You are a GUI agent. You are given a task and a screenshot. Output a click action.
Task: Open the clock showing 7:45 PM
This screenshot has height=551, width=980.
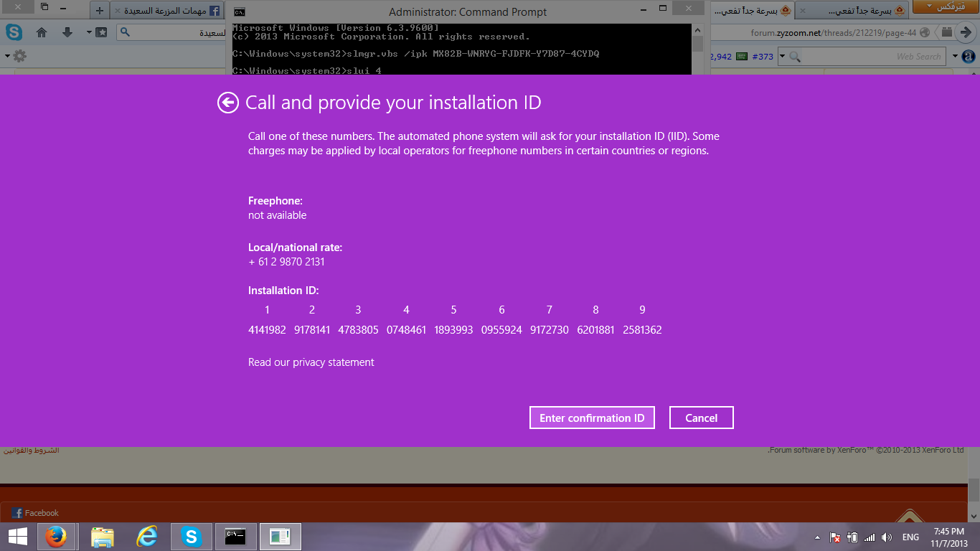coord(948,537)
